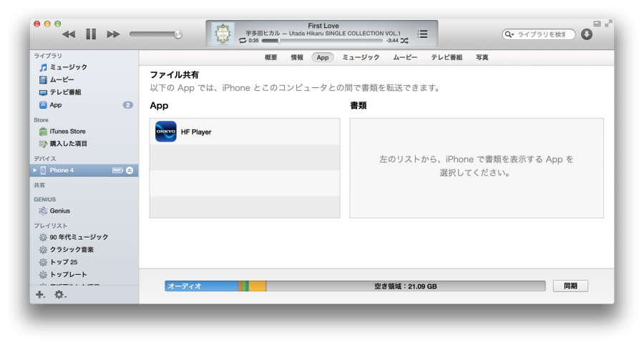Open the ムービー tab

pyautogui.click(x=405, y=57)
